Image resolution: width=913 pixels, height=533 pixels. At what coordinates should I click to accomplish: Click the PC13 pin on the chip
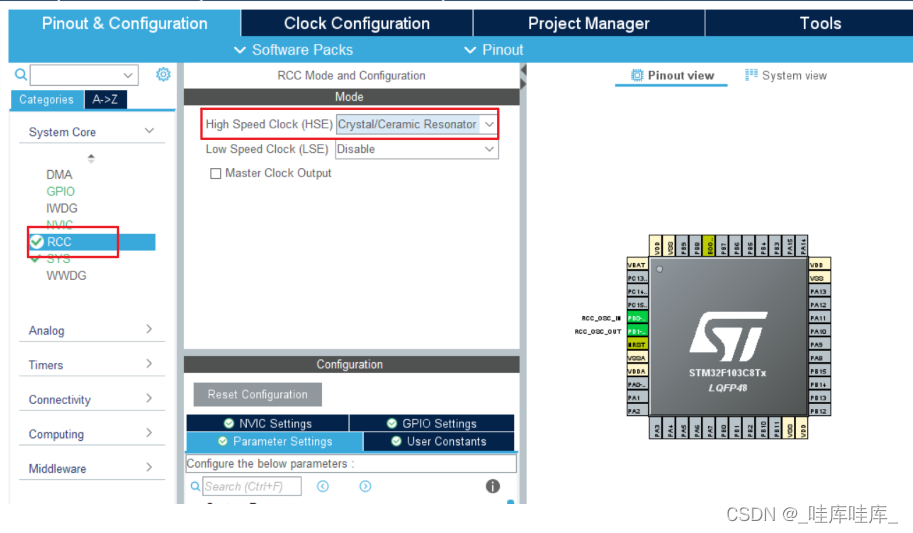click(637, 278)
